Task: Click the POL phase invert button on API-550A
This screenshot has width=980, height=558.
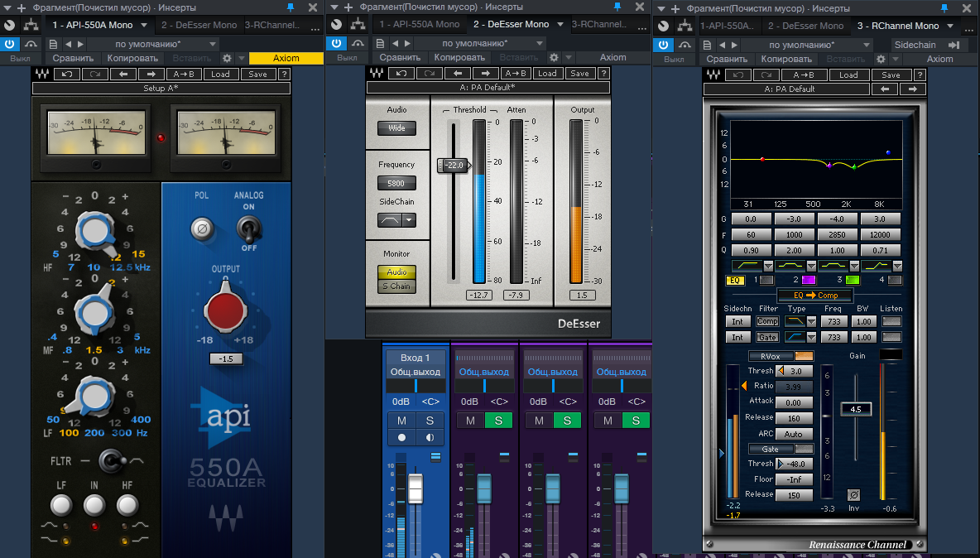Action: coord(201,228)
